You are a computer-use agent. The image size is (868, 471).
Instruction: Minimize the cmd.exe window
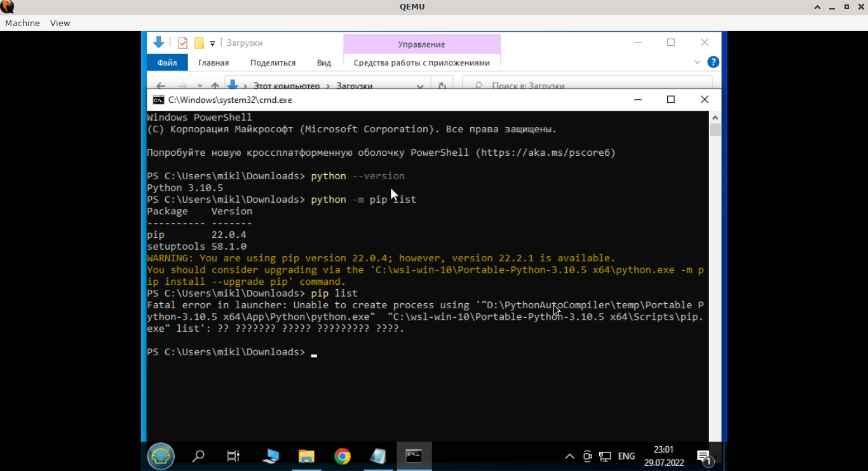point(637,99)
